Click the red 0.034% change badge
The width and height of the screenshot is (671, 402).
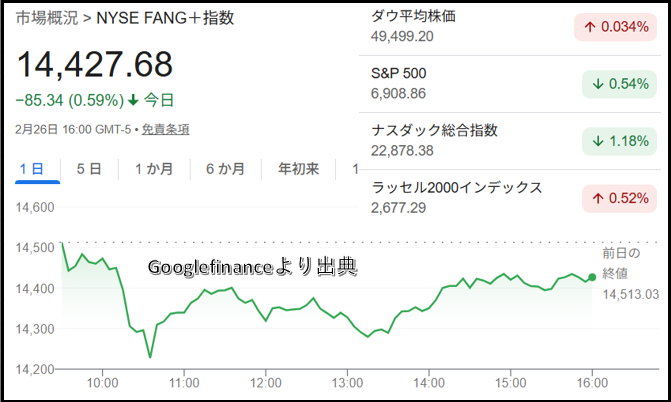coord(612,27)
